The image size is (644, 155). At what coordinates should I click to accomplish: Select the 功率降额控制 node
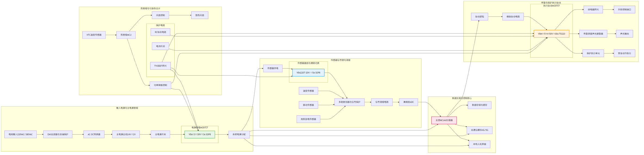pos(160,85)
